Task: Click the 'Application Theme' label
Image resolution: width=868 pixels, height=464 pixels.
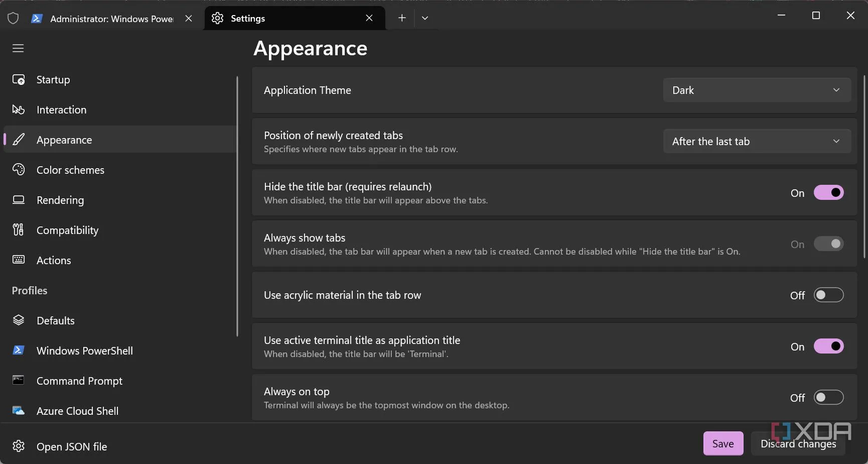Action: coord(308,90)
